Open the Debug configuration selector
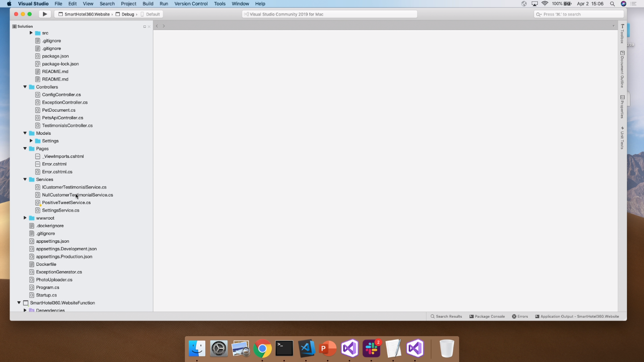 pos(125,14)
